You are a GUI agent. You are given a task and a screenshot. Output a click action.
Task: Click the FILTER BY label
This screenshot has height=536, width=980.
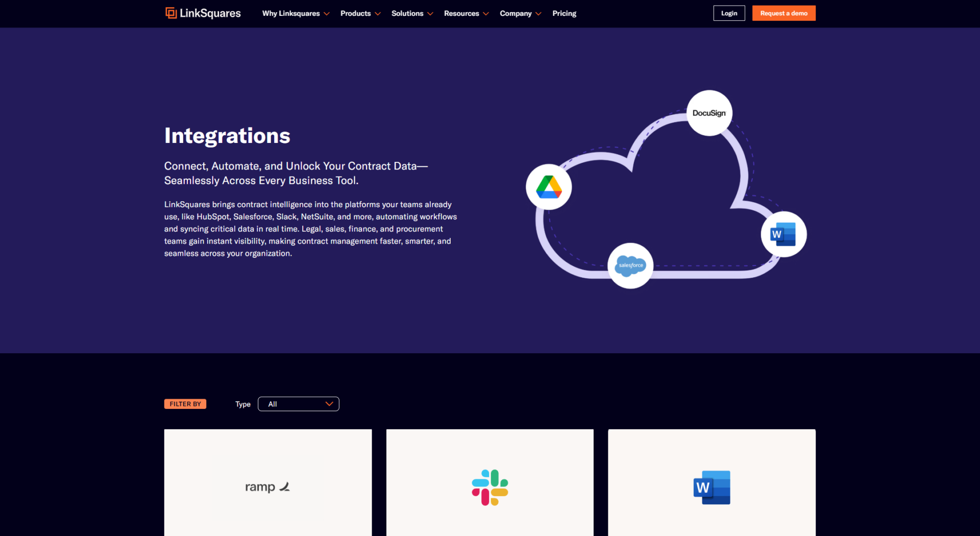185,404
